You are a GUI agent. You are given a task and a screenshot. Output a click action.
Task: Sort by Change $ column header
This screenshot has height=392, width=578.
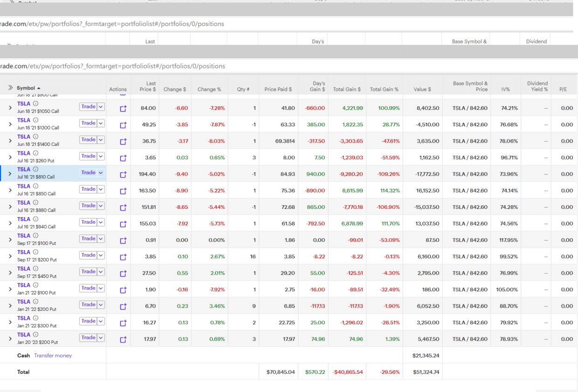coord(175,89)
